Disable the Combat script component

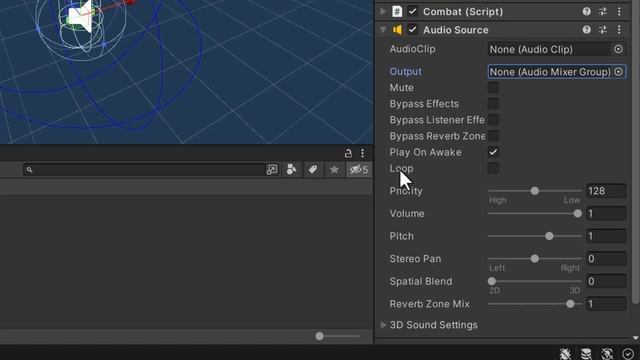tap(412, 11)
